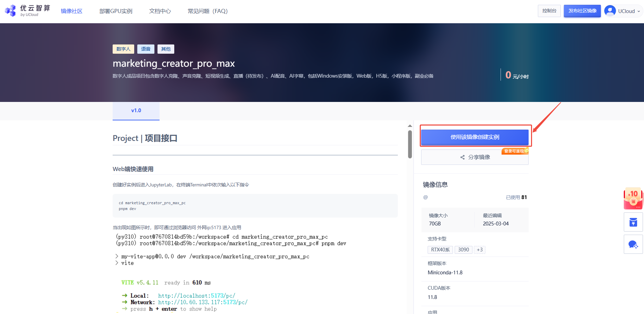Select the 语音 tag
The width and height of the screenshot is (644, 314).
(x=146, y=49)
